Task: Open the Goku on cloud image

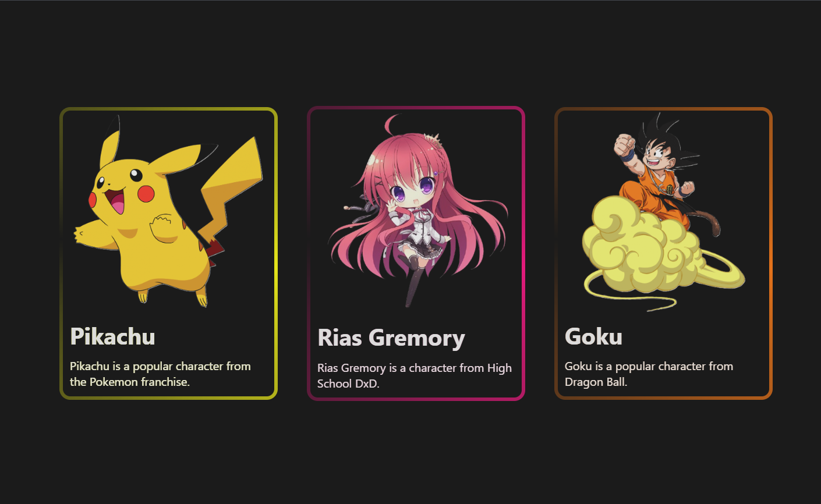Action: (663, 212)
